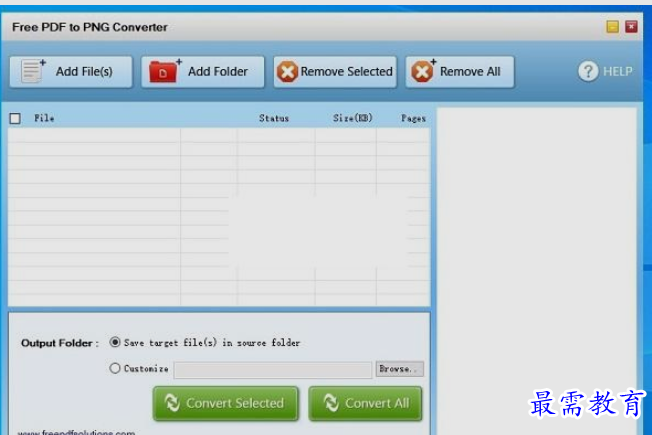Click the Browse button
652x435 pixels.
400,369
